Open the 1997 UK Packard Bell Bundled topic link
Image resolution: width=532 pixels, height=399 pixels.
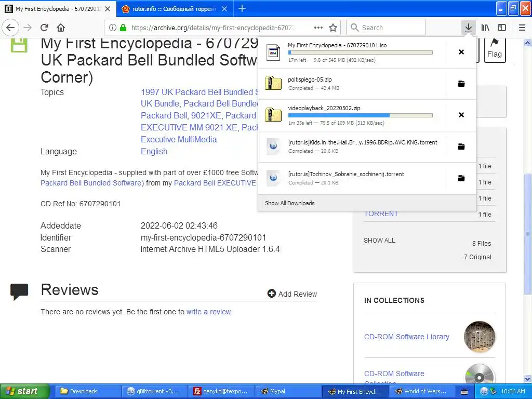[199, 92]
